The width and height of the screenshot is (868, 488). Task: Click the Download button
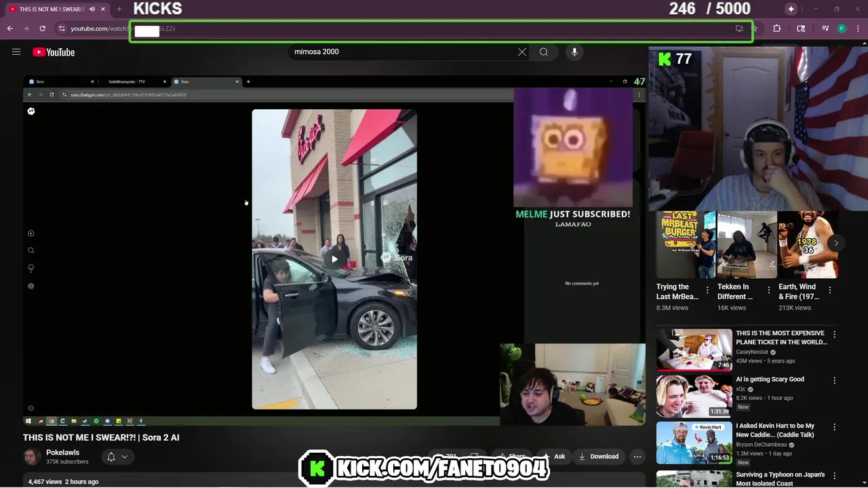(598, 457)
